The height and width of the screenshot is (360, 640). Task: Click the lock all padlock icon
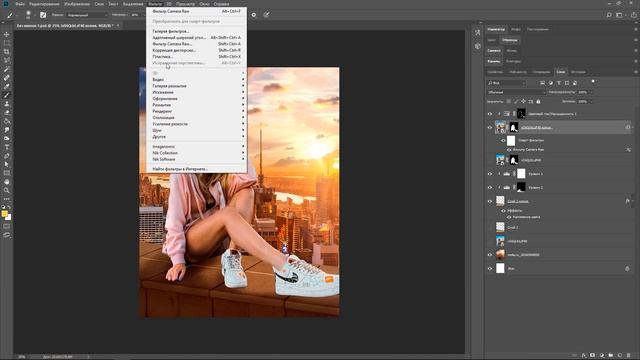(x=538, y=101)
